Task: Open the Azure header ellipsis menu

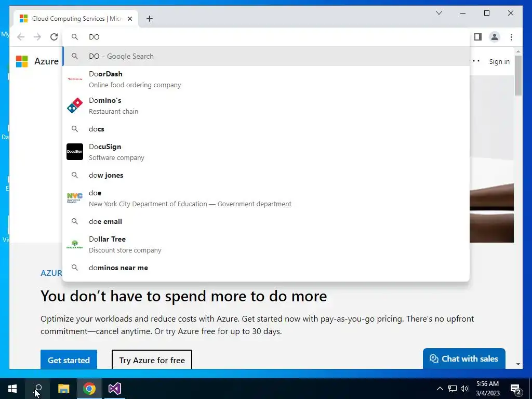Action: [475, 61]
